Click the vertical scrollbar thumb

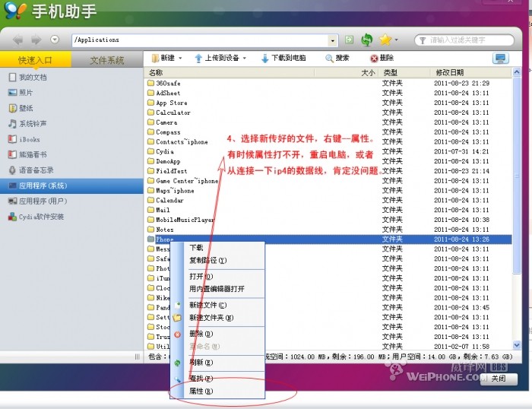tap(516, 176)
